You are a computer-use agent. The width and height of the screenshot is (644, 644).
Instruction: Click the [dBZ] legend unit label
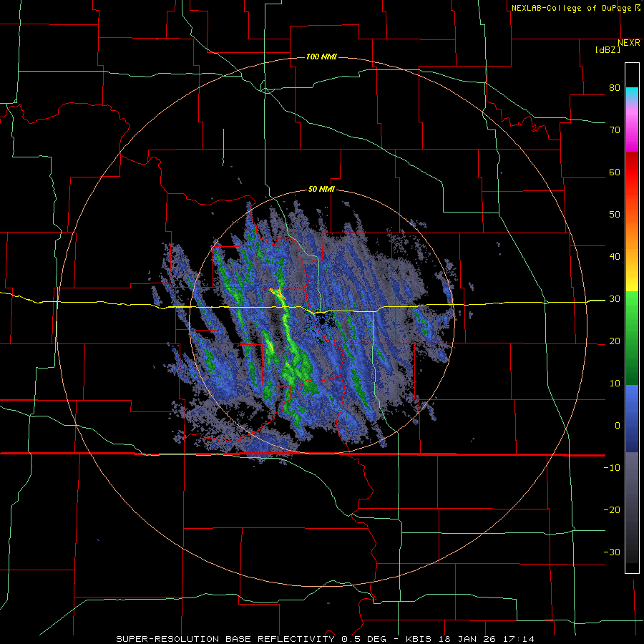(x=608, y=49)
